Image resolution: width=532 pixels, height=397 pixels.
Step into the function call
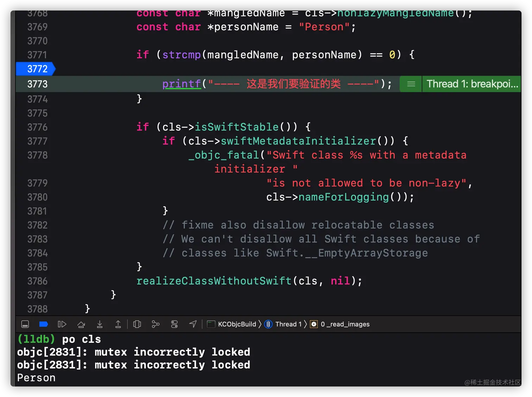click(100, 324)
